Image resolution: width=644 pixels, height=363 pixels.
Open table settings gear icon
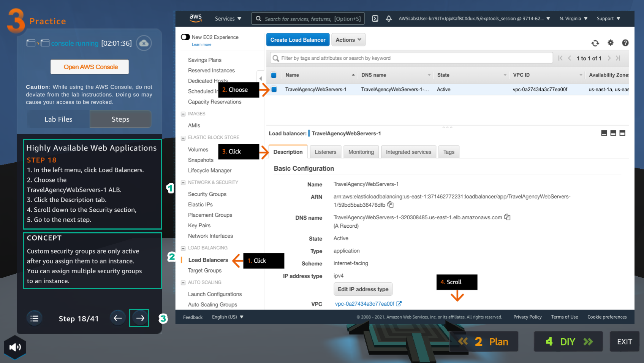click(x=611, y=43)
